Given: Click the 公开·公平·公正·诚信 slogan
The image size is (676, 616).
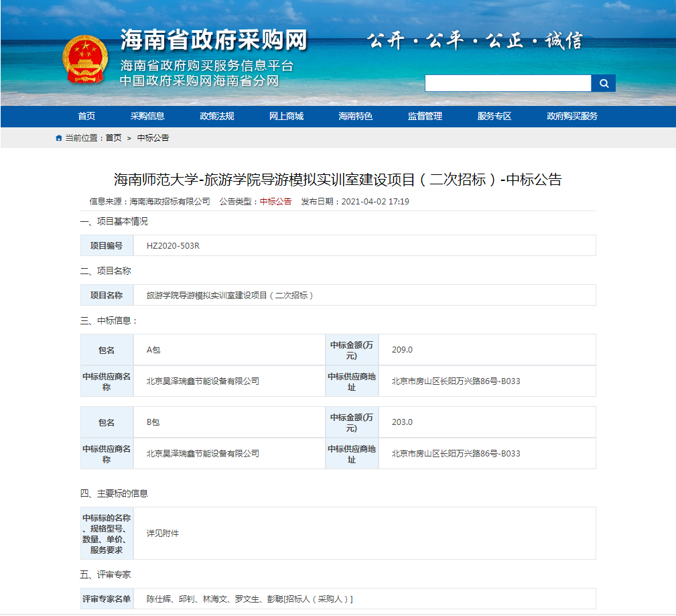Looking at the screenshot, I should 474,40.
